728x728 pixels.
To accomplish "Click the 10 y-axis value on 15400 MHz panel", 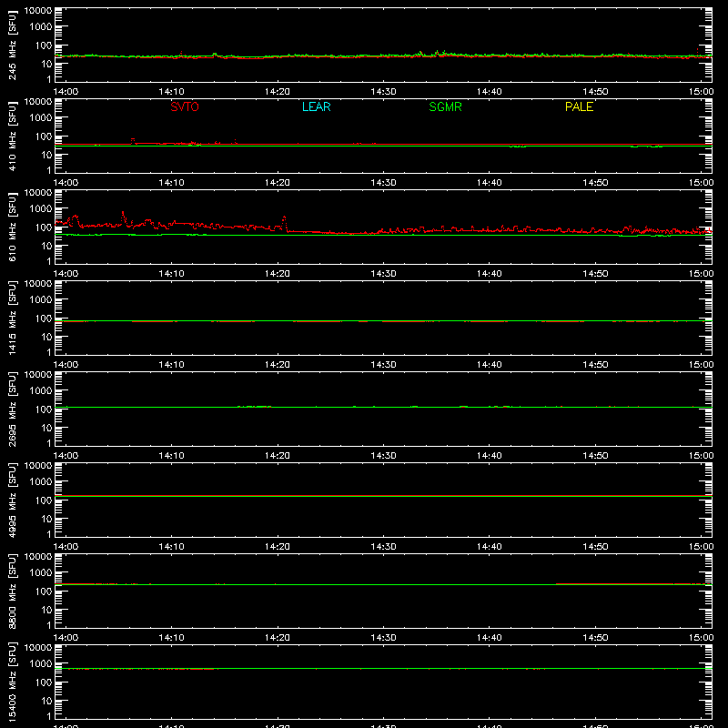I will pyautogui.click(x=47, y=701).
